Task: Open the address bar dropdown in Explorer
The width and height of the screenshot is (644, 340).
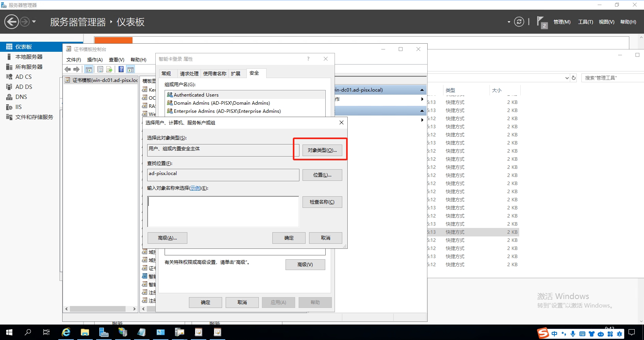Action: click(567, 78)
